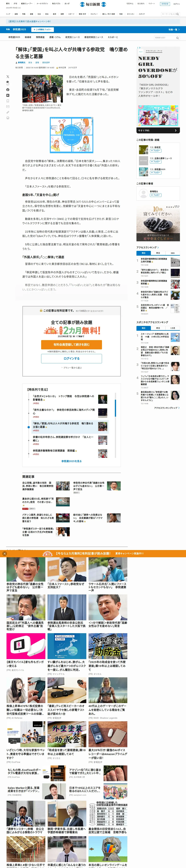The height and width of the screenshot is (868, 186).
Task: Share the article on X
Action: [x=8, y=77]
